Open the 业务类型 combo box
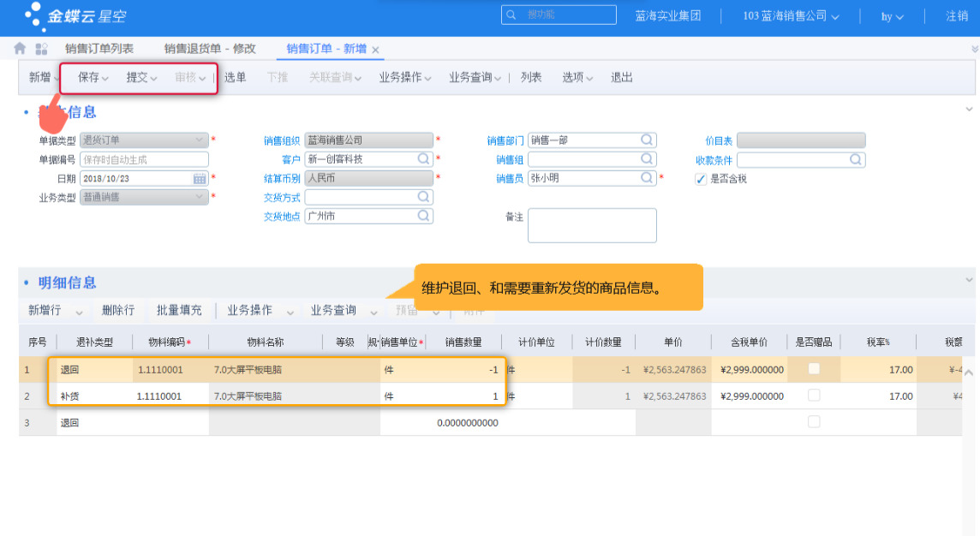This screenshot has height=536, width=980. tap(144, 197)
